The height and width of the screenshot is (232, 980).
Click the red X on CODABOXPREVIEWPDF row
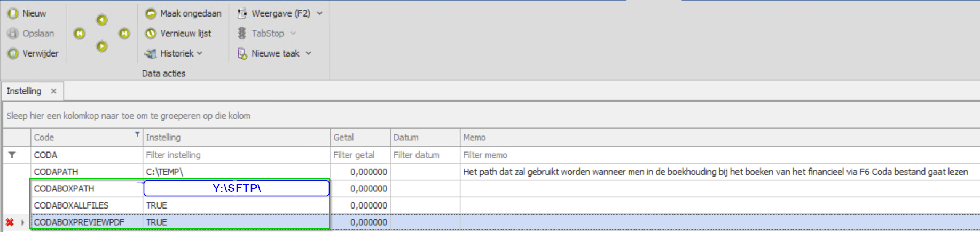(10, 222)
